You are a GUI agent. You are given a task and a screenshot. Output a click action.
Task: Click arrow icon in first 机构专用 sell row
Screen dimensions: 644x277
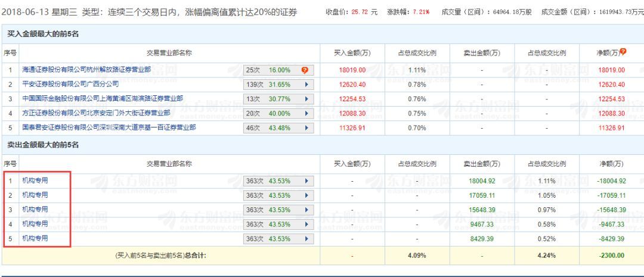coord(307,180)
